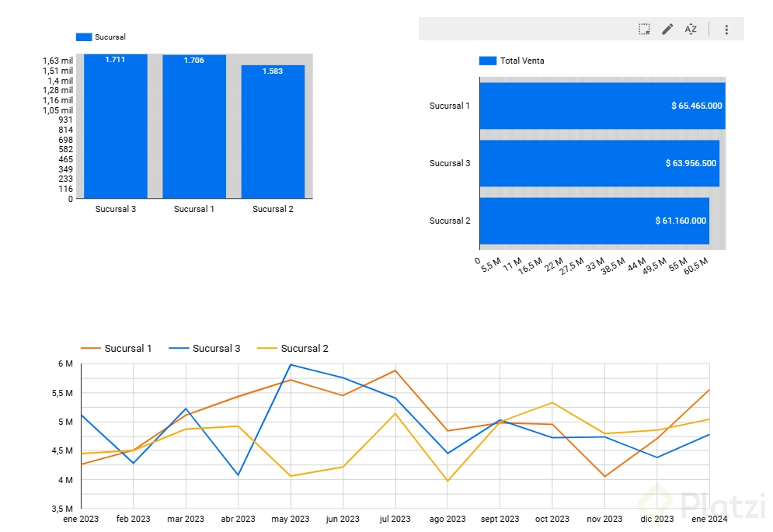Select the Sucursal 1 bar with 1.706

194,127
